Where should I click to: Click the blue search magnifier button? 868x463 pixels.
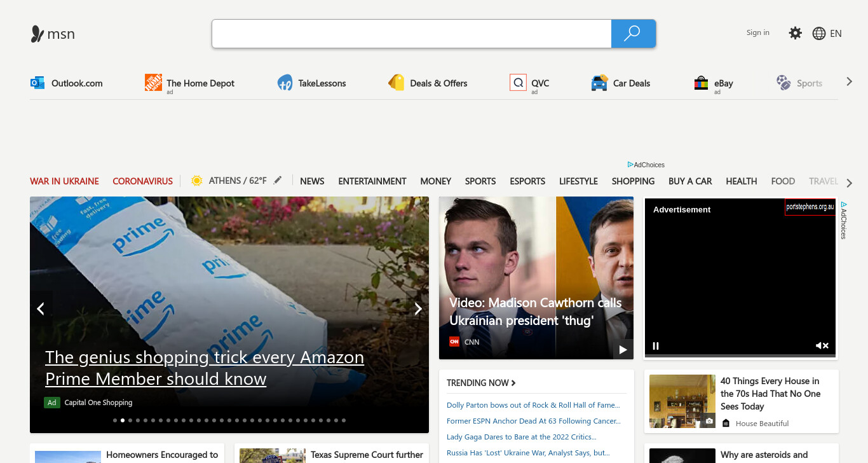(633, 34)
